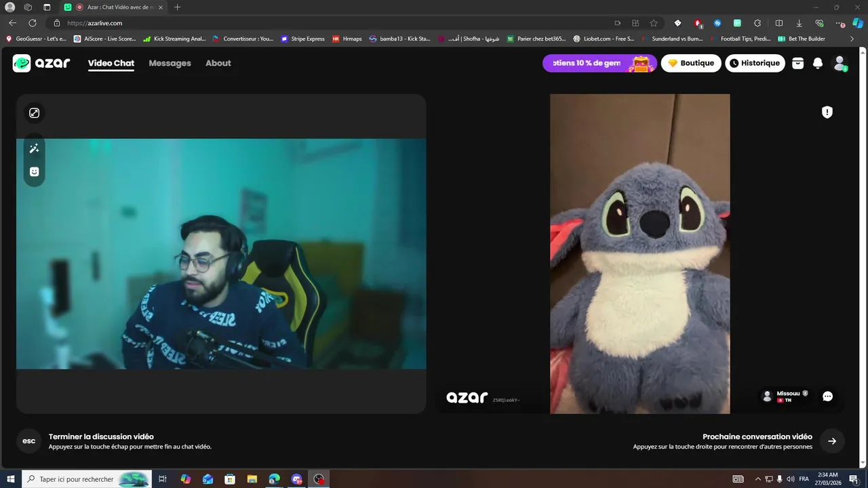Close the Azar browser tab
Image resolution: width=868 pixels, height=488 pixels.
pos(161,7)
